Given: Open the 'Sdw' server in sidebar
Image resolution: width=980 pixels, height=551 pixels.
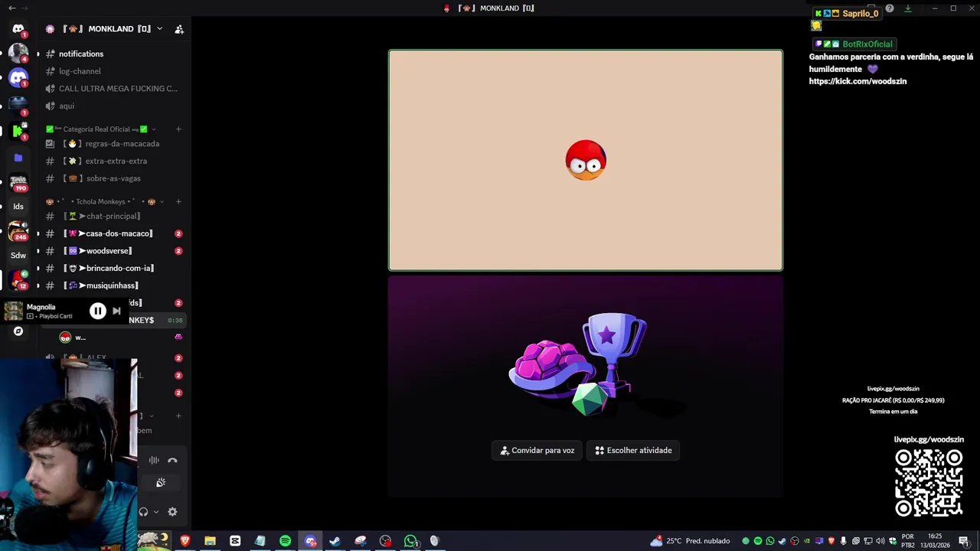Looking at the screenshot, I should click(18, 255).
